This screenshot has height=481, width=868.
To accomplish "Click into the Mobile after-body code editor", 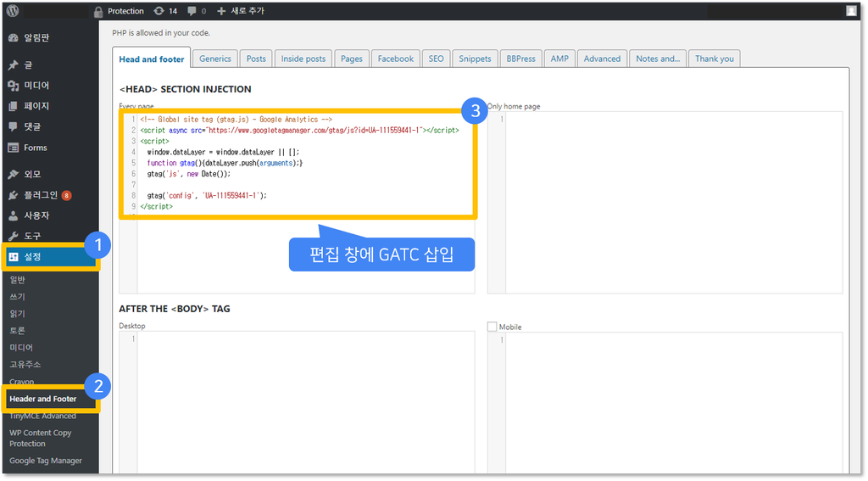I will 665,402.
